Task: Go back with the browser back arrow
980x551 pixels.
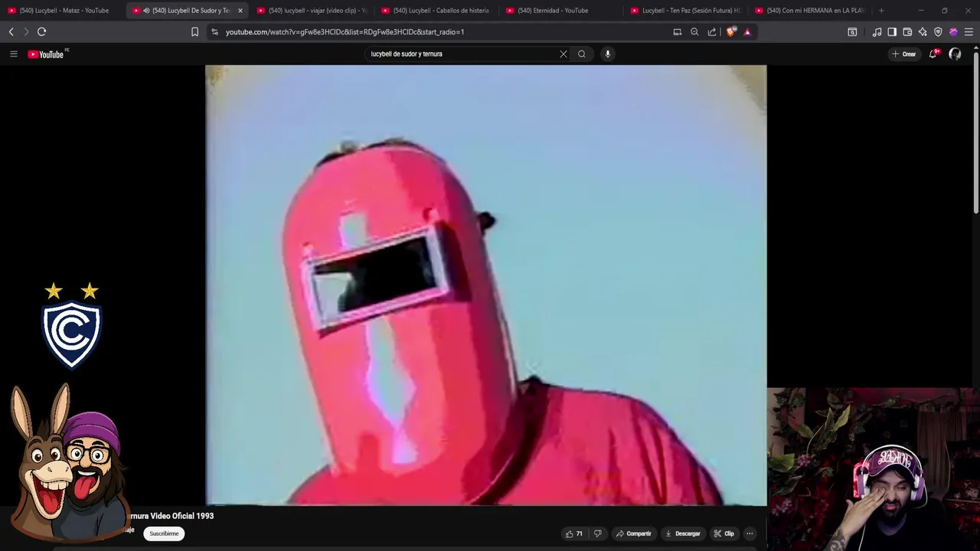Action: click(x=11, y=31)
